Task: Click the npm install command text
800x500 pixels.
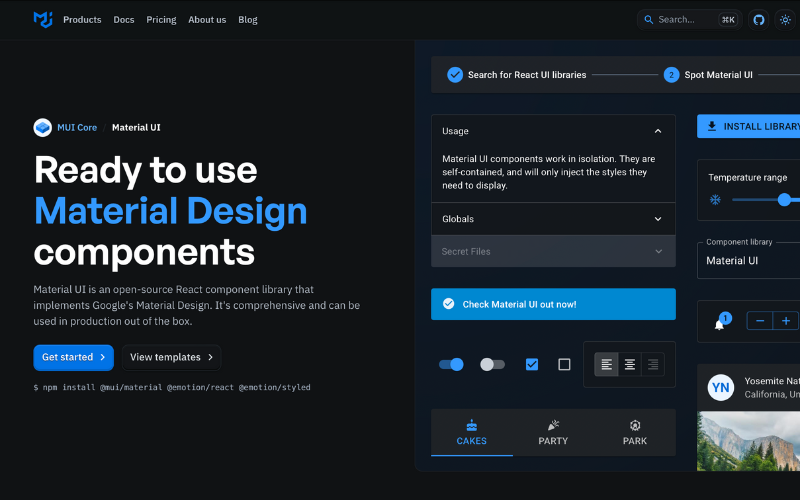Action: point(172,387)
